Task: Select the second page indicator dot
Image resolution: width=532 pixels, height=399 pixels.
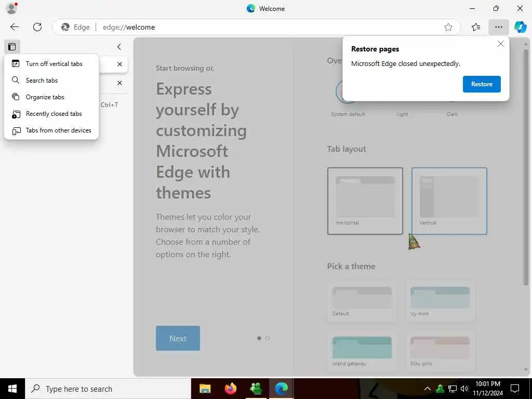Action: pyautogui.click(x=268, y=338)
